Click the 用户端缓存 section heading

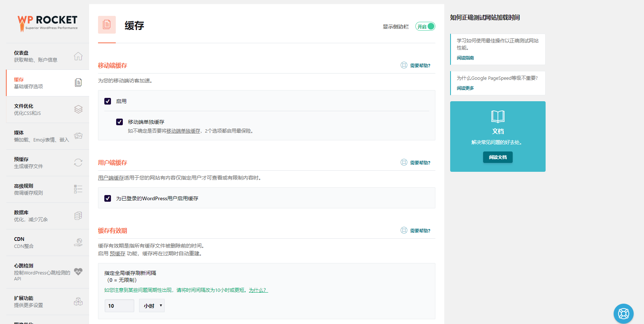pos(112,163)
